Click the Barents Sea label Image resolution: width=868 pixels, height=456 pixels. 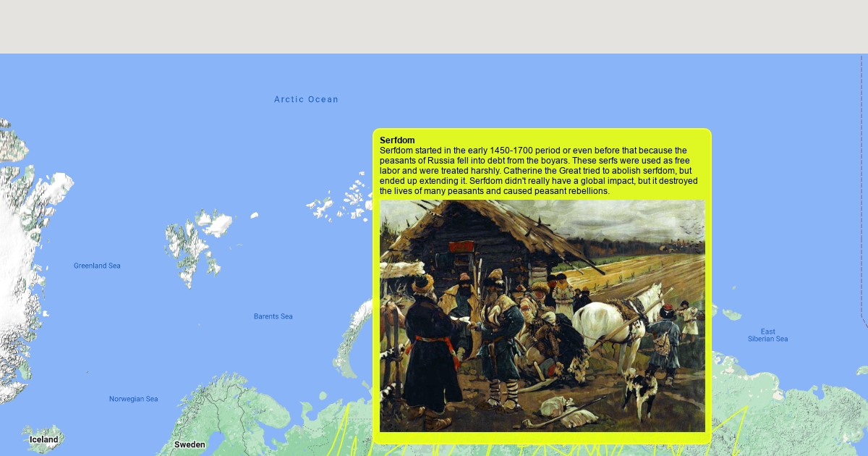(x=273, y=316)
